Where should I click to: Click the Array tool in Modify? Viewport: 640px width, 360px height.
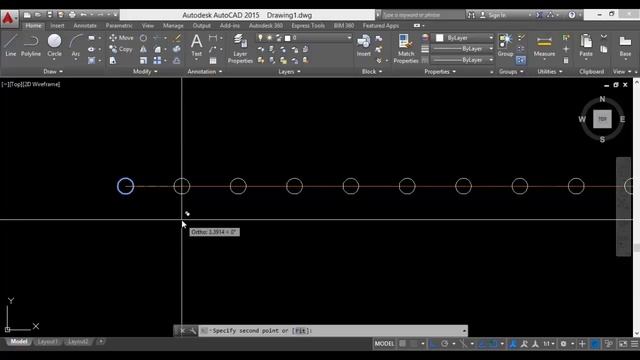coord(157,60)
